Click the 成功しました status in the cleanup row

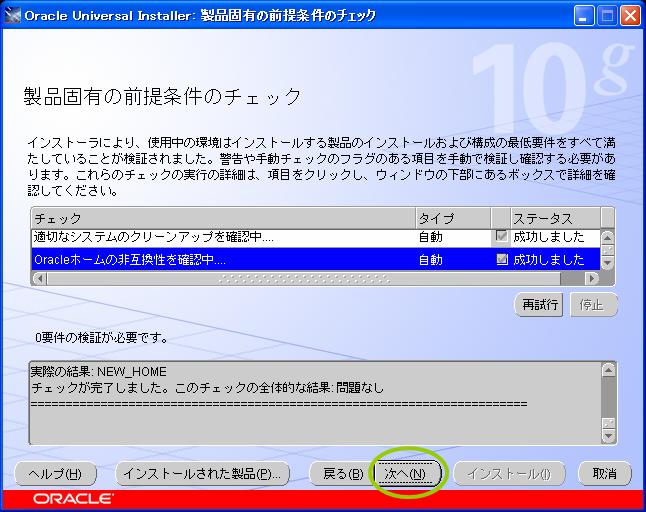click(x=549, y=237)
